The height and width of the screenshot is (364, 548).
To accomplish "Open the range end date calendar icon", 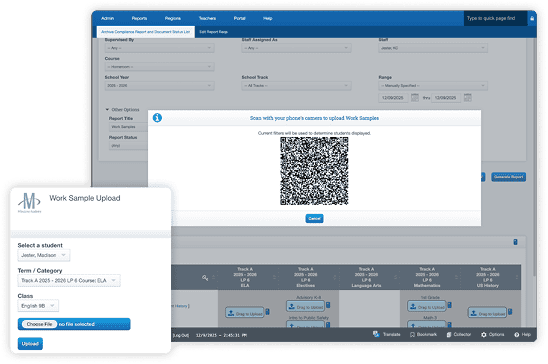I will tap(467, 97).
